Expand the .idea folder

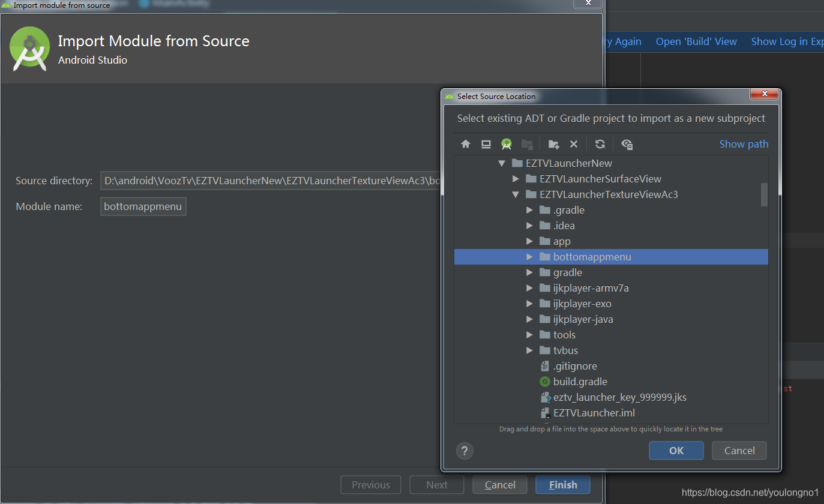(529, 226)
